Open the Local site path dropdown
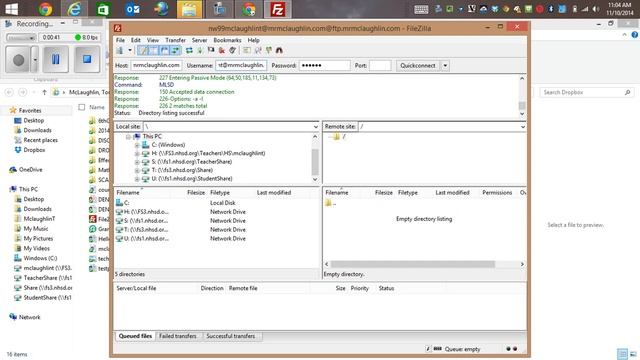The height and width of the screenshot is (360, 640). click(x=316, y=127)
